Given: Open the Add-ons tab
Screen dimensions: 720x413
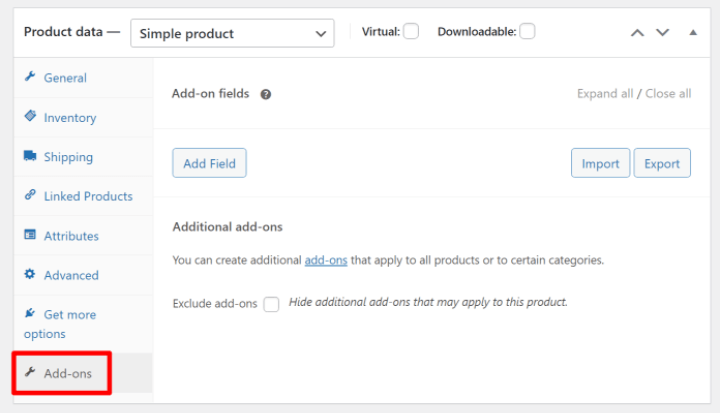Looking at the screenshot, I should coord(67,373).
